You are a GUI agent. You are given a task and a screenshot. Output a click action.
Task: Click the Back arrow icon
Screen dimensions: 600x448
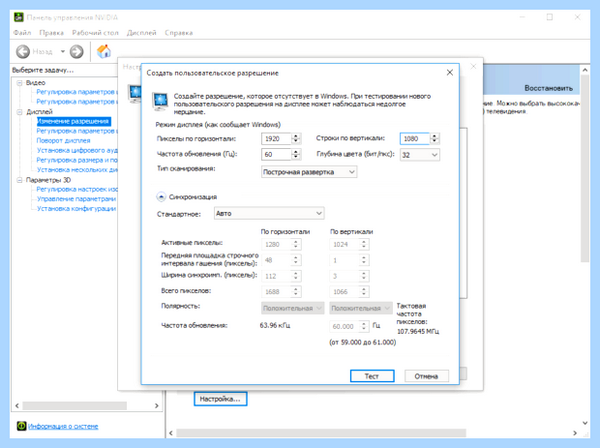23,51
